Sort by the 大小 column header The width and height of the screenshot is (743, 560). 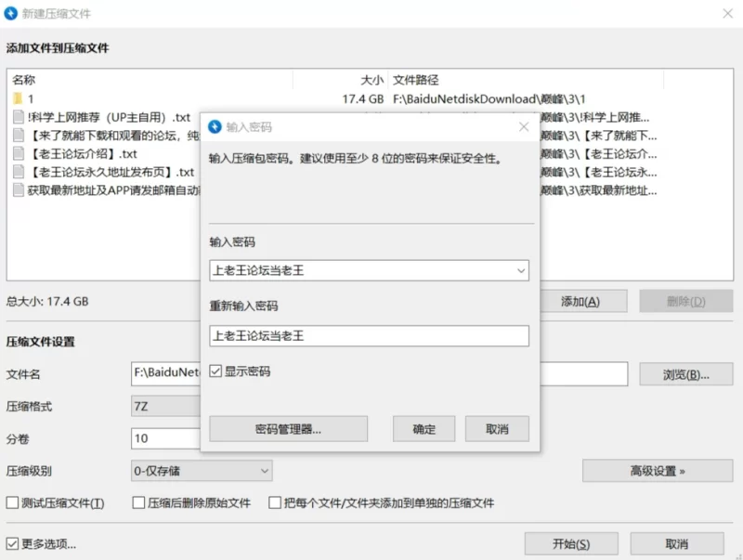(x=371, y=80)
